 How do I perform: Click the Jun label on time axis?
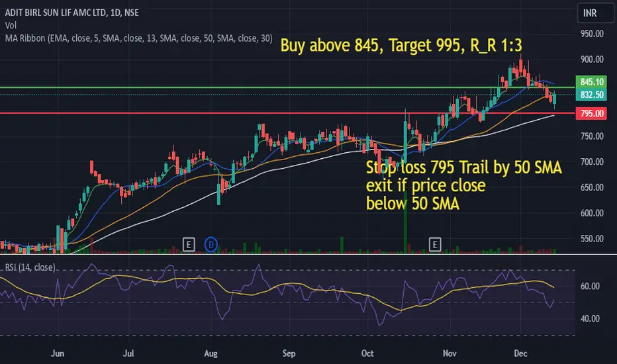click(x=58, y=353)
